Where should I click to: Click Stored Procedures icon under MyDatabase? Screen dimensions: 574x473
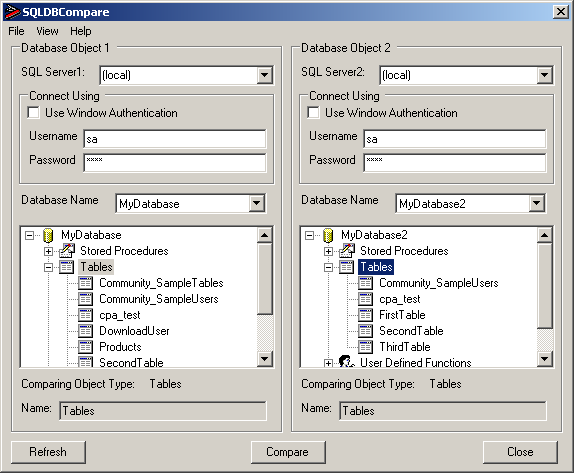click(x=67, y=251)
